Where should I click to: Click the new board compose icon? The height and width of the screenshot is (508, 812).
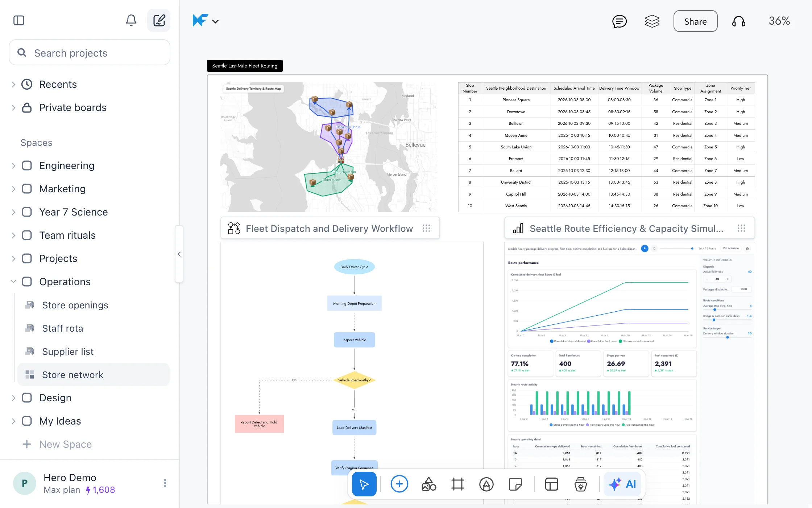(159, 21)
